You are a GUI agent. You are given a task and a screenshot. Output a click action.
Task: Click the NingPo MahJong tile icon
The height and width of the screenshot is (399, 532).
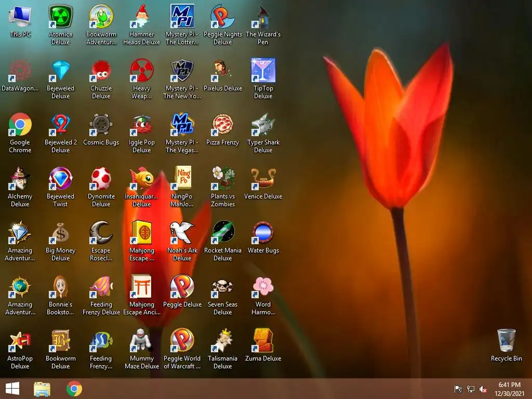click(x=182, y=178)
